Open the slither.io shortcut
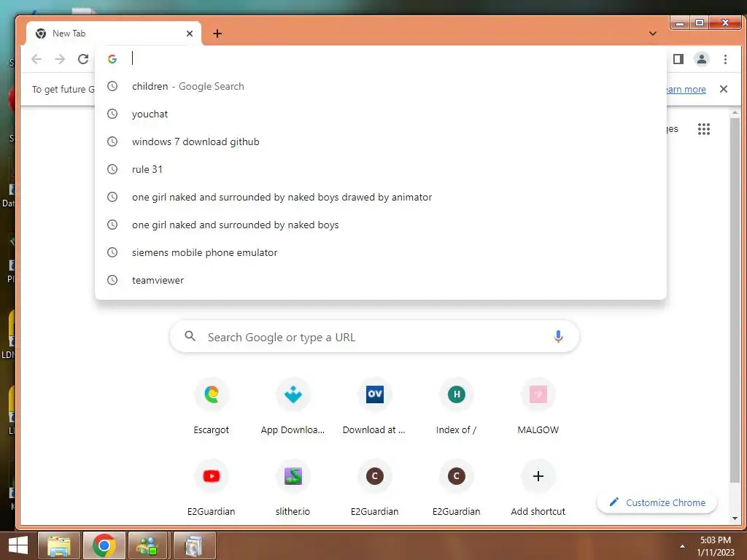Image resolution: width=747 pixels, height=560 pixels. click(293, 489)
